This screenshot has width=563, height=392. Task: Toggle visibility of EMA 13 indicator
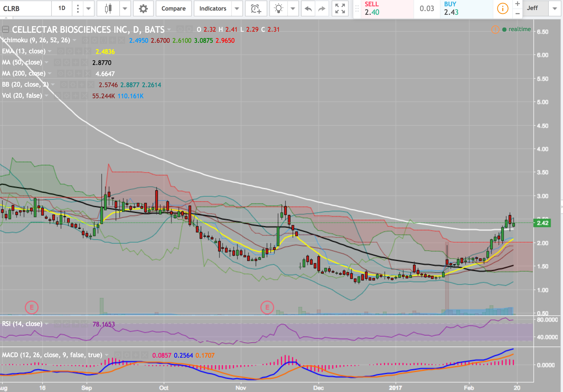coord(61,51)
